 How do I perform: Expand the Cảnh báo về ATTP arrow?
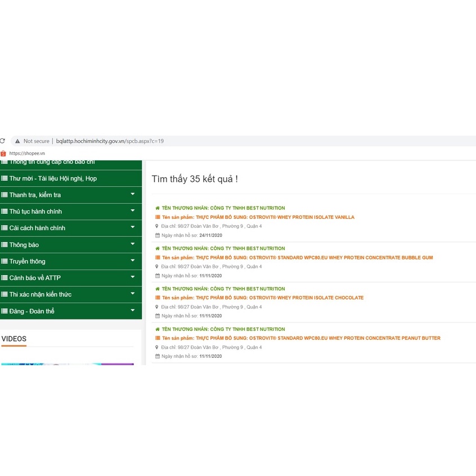pos(133,277)
